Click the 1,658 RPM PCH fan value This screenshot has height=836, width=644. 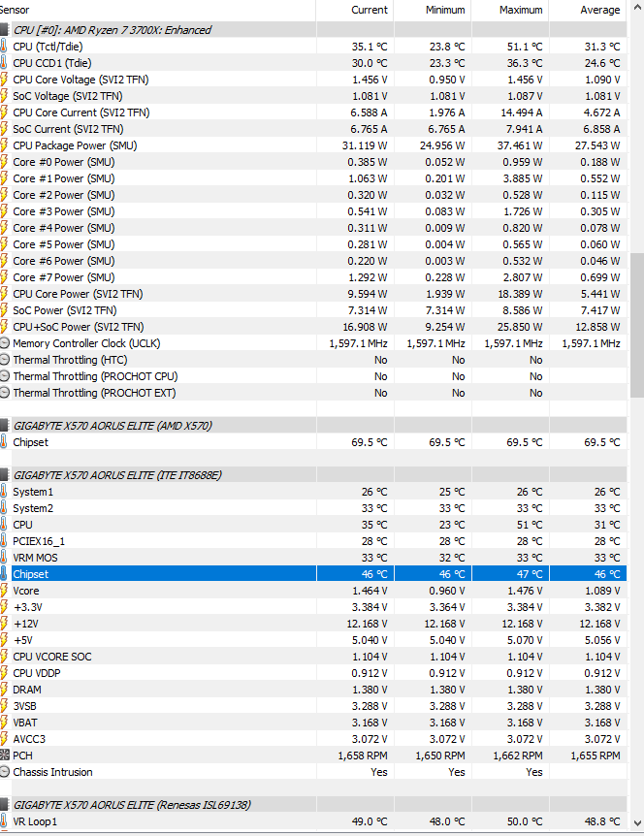click(x=363, y=756)
